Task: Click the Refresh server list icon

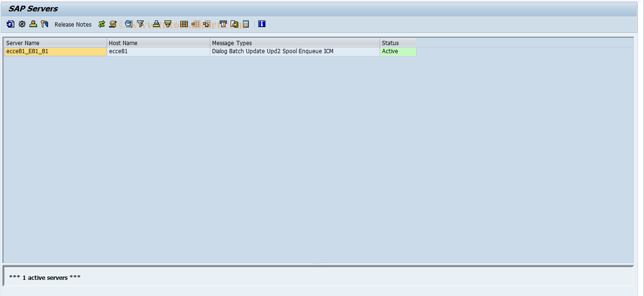Action: [x=10, y=24]
